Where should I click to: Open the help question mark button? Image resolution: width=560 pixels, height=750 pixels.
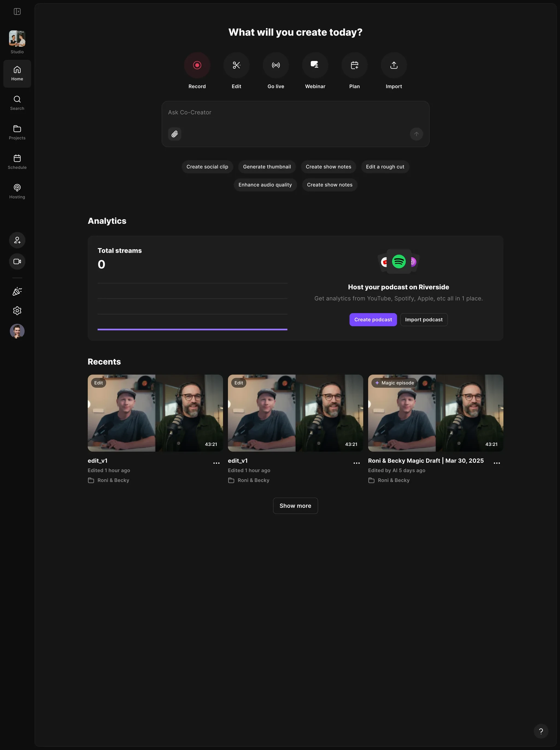[x=541, y=731]
